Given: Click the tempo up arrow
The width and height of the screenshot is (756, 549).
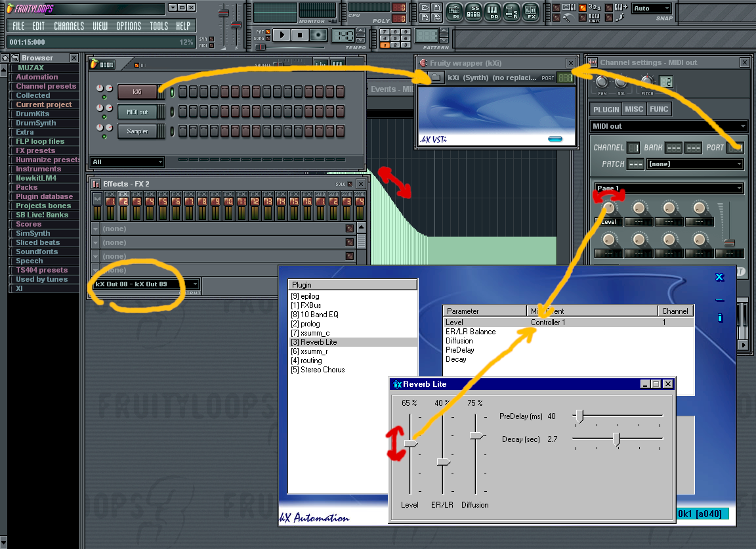Looking at the screenshot, I should click(x=360, y=32).
